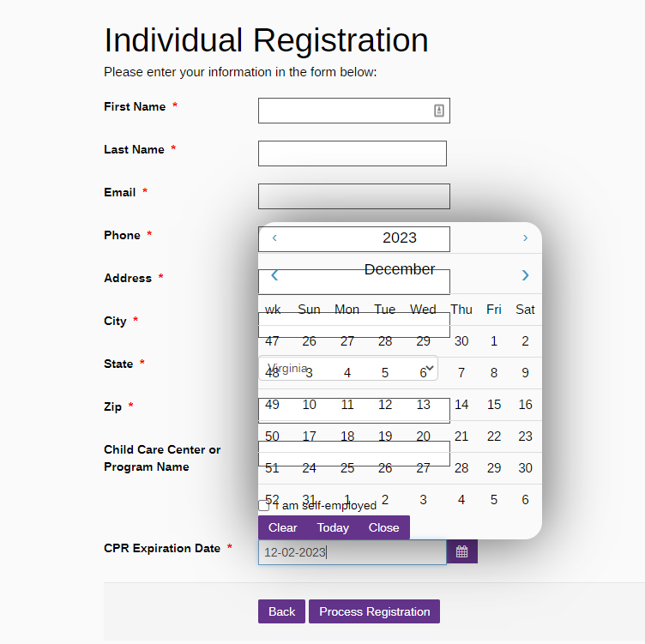Go to next year in datepicker
Image resolution: width=645 pixels, height=644 pixels.
click(x=525, y=238)
